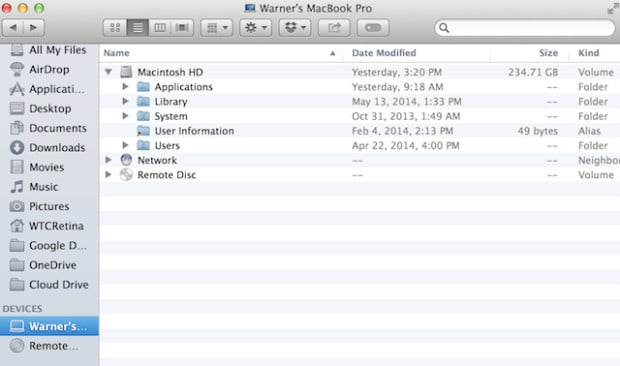Select the System folder row
Viewport: 620px width, 366px height.
(360, 116)
